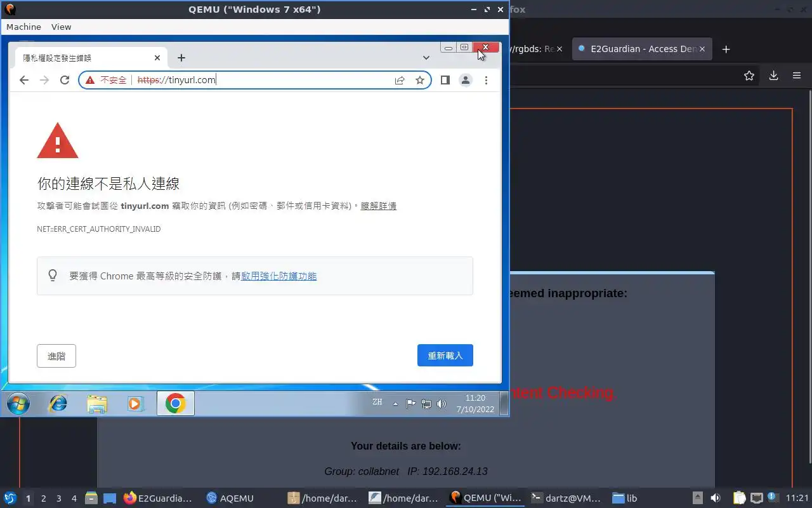The height and width of the screenshot is (508, 812).
Task: Switch to first /home/dar... archive window
Action: tap(322, 498)
